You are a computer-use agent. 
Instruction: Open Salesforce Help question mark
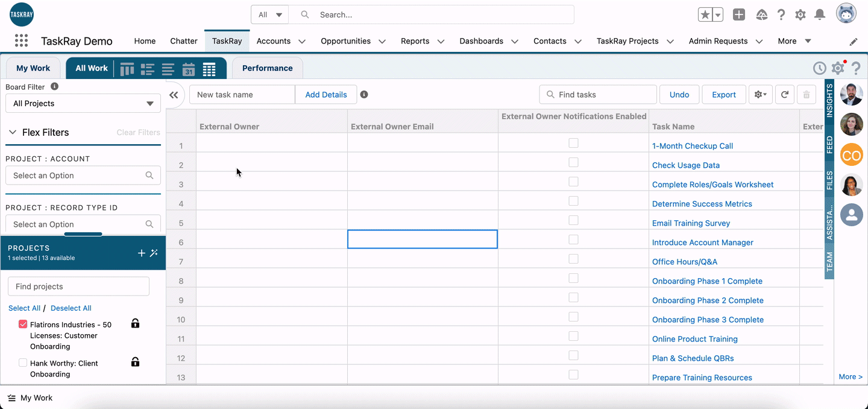781,15
